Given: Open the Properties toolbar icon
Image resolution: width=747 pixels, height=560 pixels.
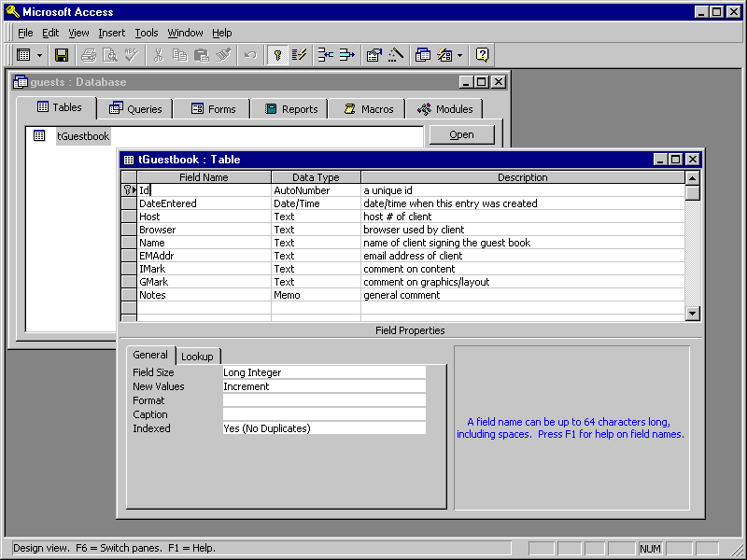Looking at the screenshot, I should [x=373, y=55].
